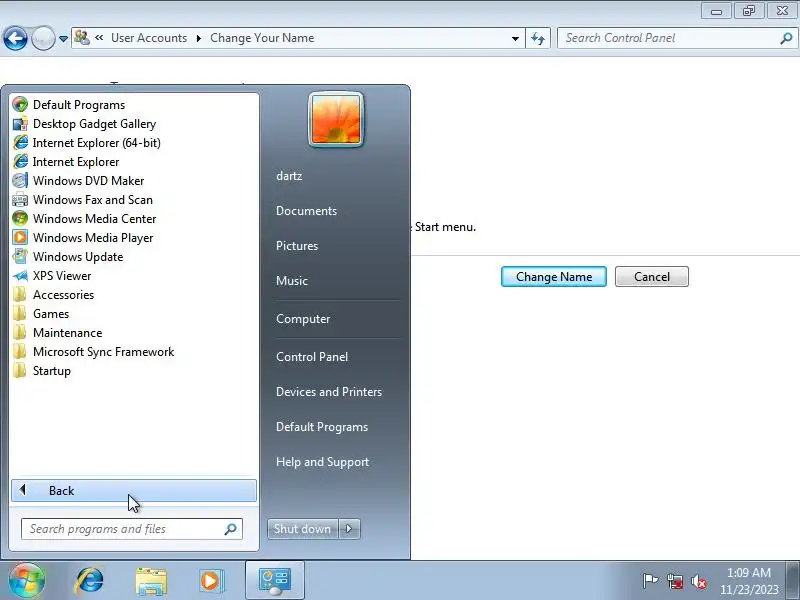Open Action Center flag tray icon
Image resolution: width=800 pixels, height=600 pixels.
(x=650, y=581)
